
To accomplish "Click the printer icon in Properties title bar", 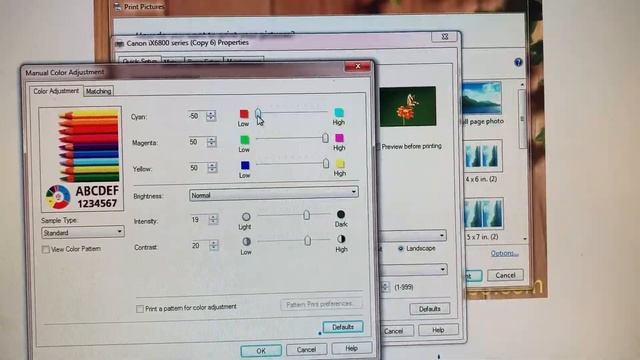I will coord(119,43).
